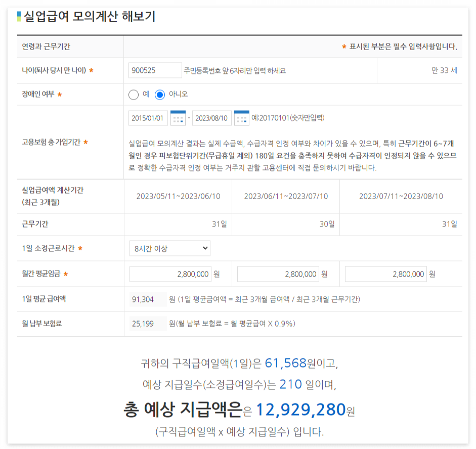The height and width of the screenshot is (449, 476).
Task: Open the 1일 소정근로시간 dropdown showing 8시간 이상
Action: [169, 248]
